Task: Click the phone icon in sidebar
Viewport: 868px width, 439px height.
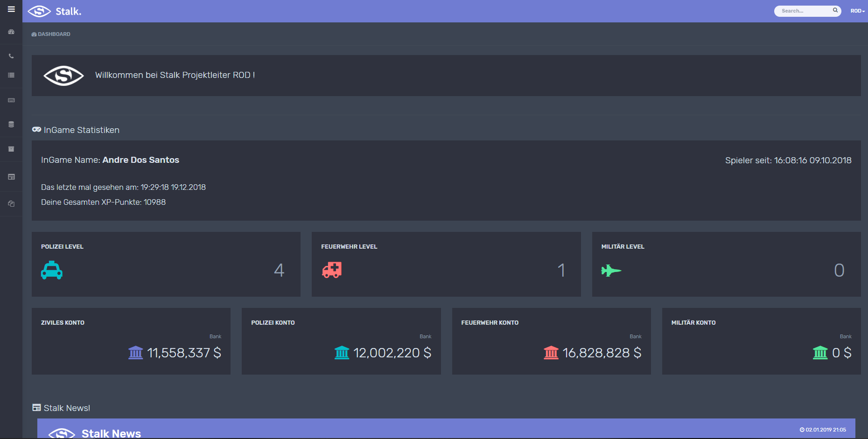Action: [11, 56]
